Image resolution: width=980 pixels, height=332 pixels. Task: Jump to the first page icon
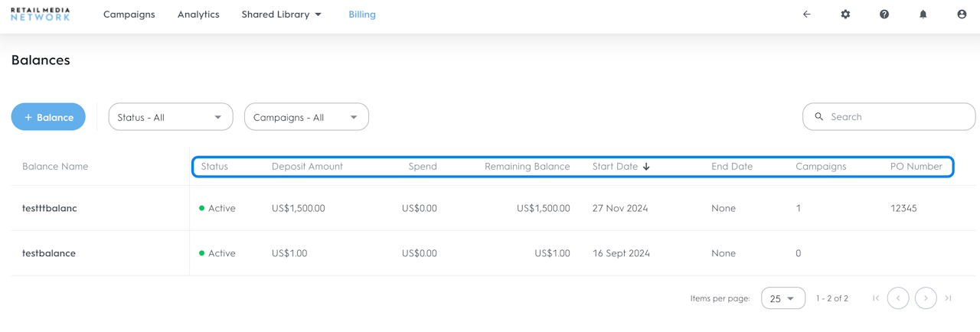coord(876,298)
